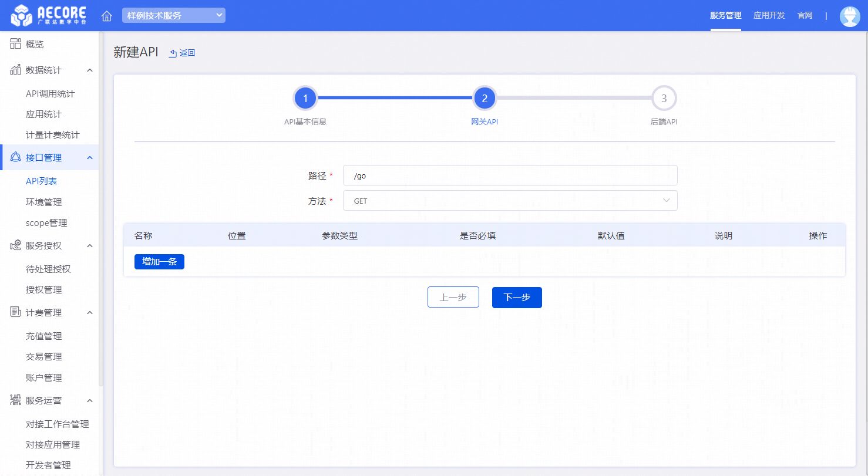The height and width of the screenshot is (476, 868).
Task: Open 概览 overview in the sidebar
Action: (x=35, y=44)
